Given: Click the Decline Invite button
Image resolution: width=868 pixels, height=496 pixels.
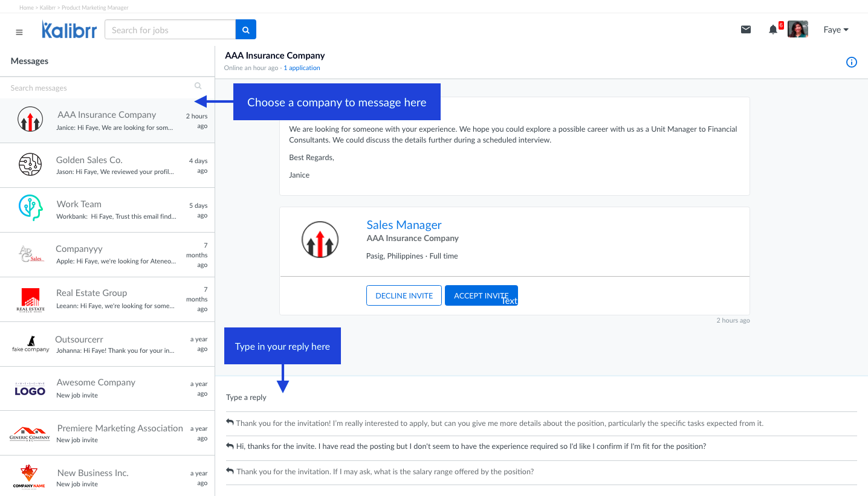Looking at the screenshot, I should click(404, 295).
